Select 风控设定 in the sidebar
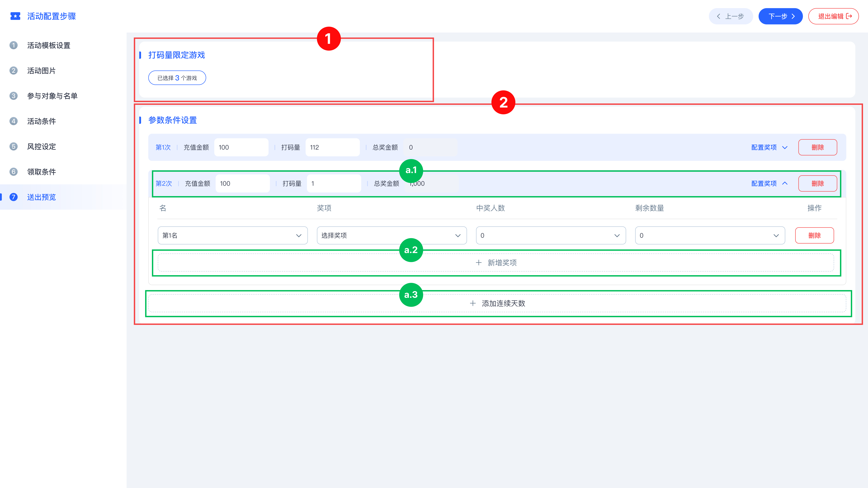The image size is (868, 488). click(x=41, y=147)
